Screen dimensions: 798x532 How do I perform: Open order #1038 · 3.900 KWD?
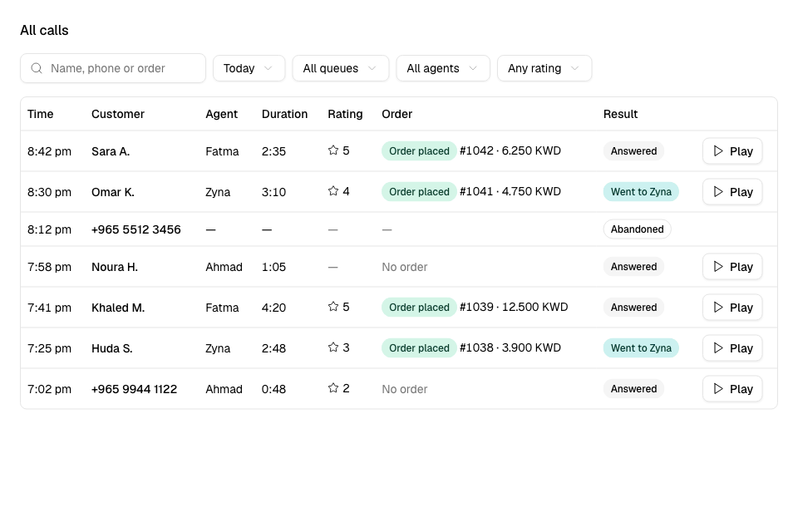pos(510,347)
